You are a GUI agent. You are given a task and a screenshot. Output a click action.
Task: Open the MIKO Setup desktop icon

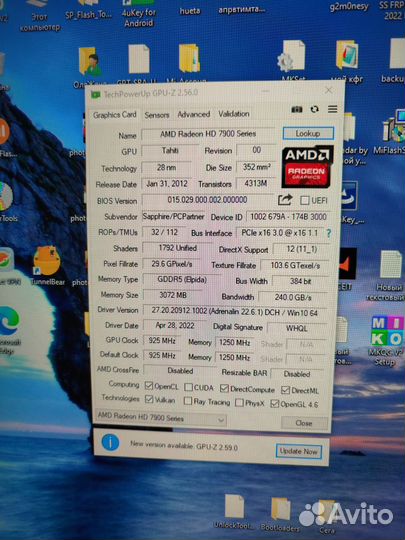pyautogui.click(x=386, y=341)
